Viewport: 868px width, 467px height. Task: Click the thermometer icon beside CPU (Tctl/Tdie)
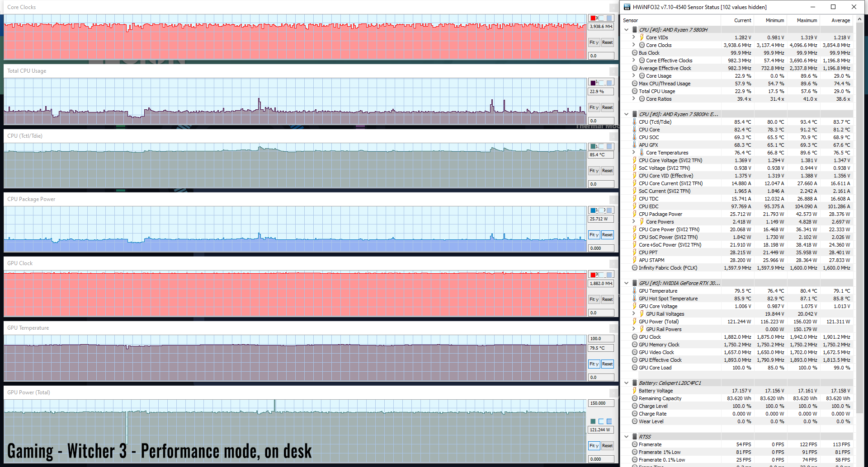[x=635, y=122]
